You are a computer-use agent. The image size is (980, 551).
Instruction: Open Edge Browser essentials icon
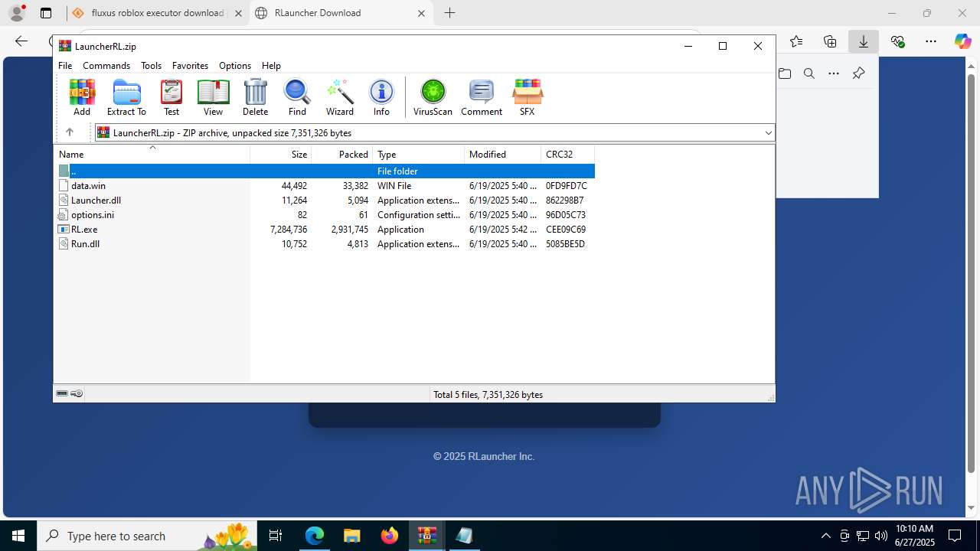897,41
